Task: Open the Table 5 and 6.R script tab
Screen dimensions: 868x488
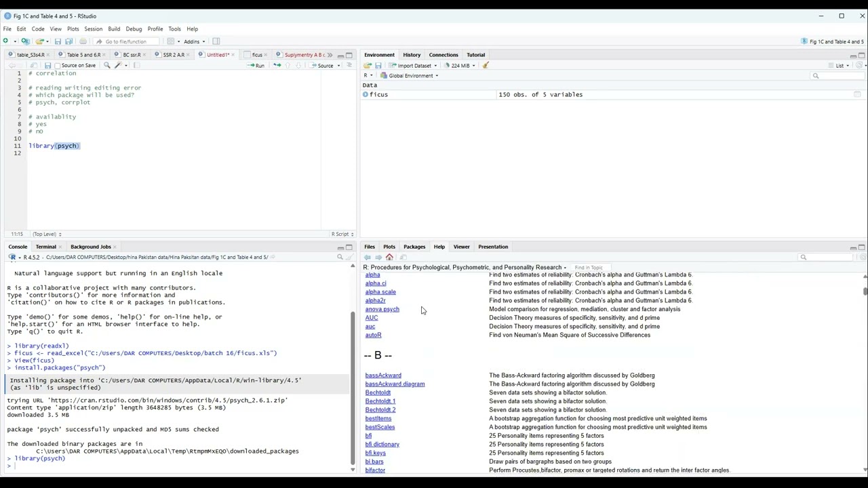Action: (83, 55)
